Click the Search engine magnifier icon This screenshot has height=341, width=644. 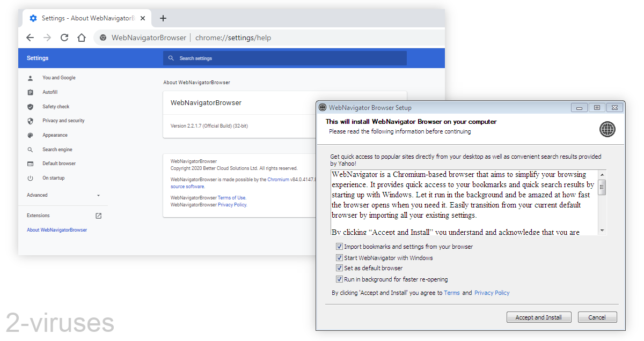click(31, 150)
